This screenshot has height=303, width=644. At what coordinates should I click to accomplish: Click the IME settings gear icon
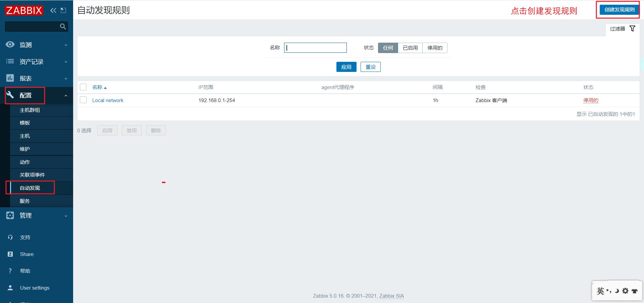pyautogui.click(x=625, y=291)
